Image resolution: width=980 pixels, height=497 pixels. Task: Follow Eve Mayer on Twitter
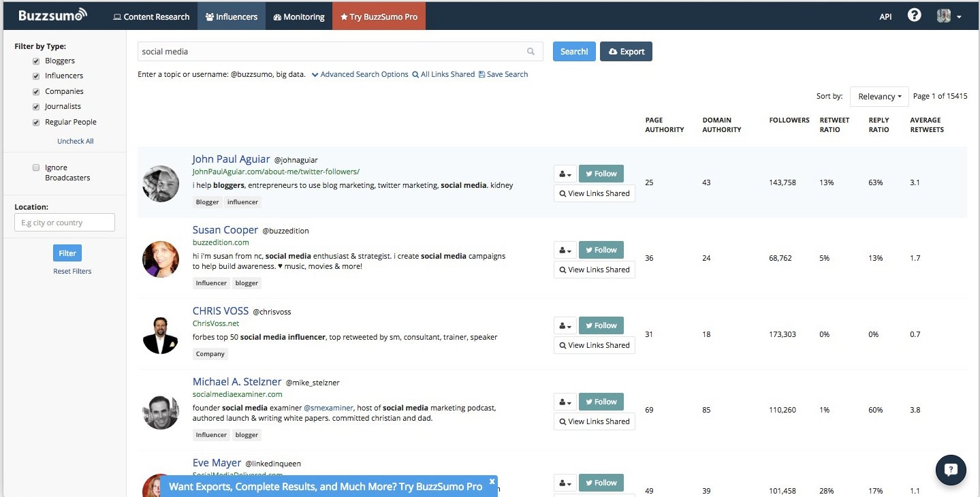click(x=601, y=483)
